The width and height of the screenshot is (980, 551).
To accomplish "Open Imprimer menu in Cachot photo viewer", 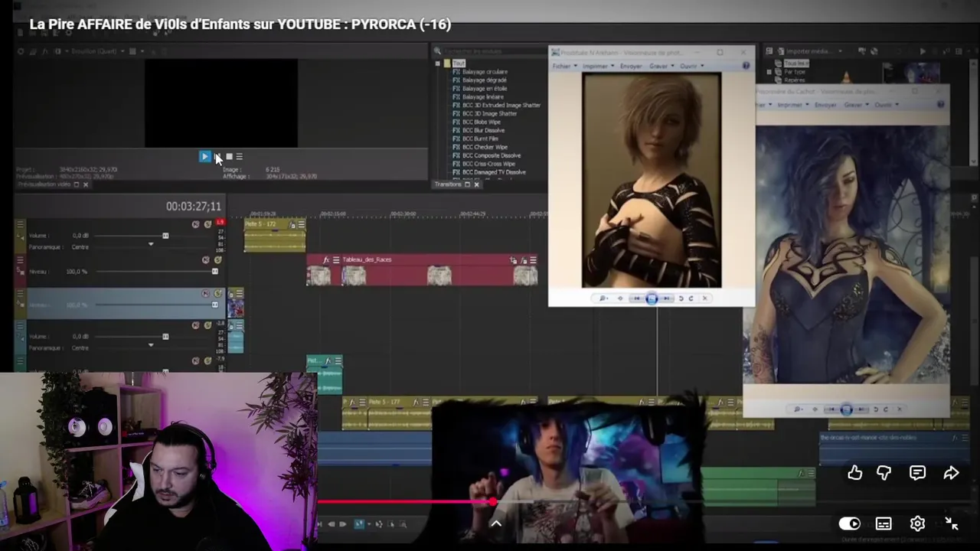I will coord(792,104).
